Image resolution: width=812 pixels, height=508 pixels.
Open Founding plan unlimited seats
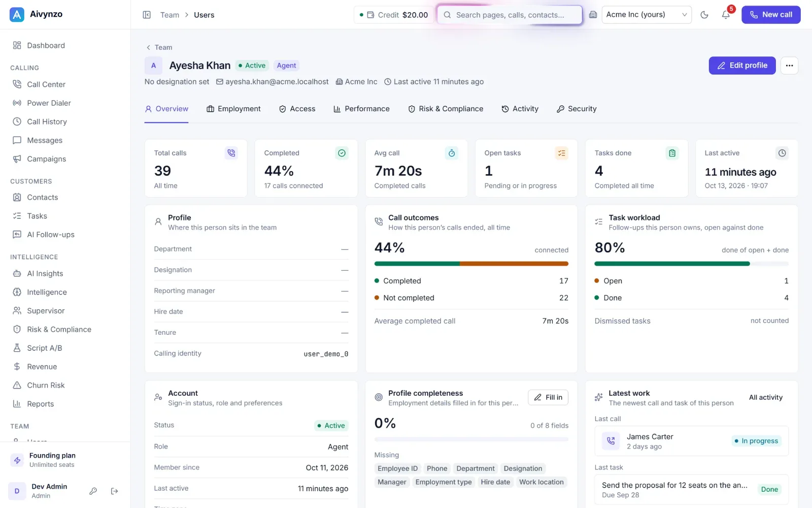[x=65, y=460]
